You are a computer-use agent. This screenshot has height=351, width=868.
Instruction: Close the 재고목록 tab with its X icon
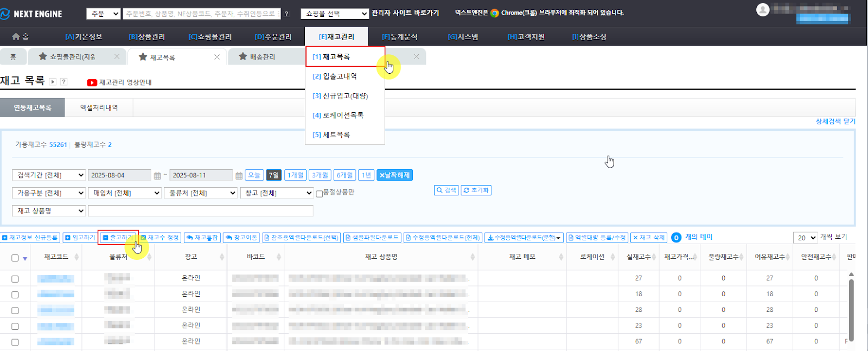217,57
